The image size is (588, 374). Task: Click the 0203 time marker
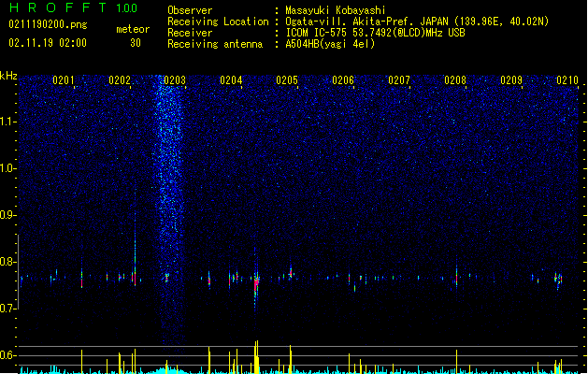pyautogui.click(x=175, y=80)
